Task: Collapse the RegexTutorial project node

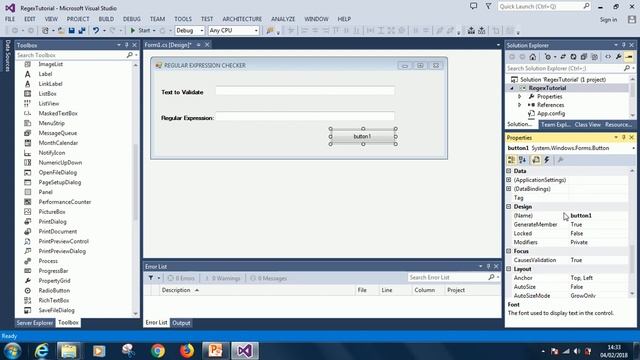Action: coord(512,88)
